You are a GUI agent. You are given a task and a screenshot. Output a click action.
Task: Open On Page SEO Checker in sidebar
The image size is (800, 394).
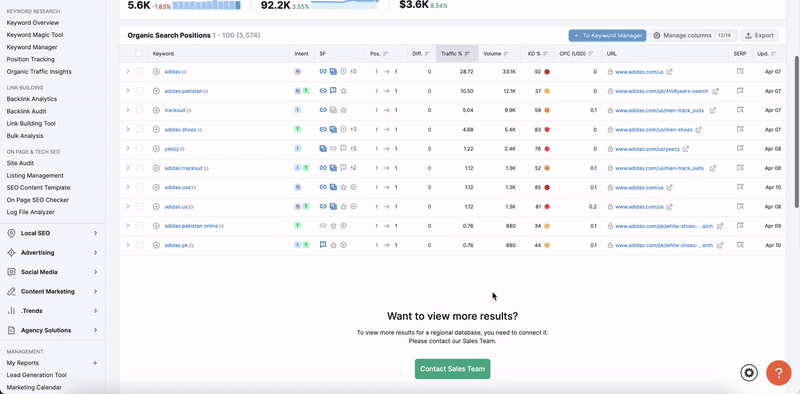[x=38, y=200]
